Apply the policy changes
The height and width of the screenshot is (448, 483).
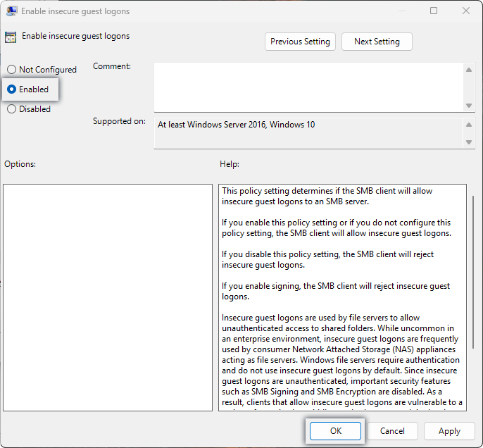click(x=449, y=431)
